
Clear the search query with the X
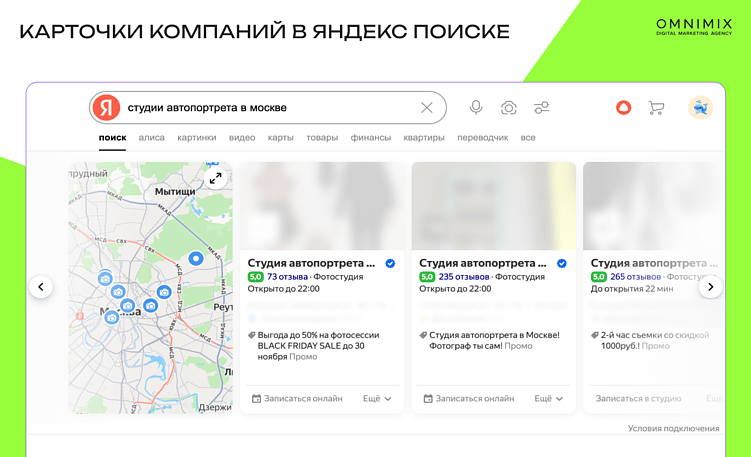tap(426, 107)
